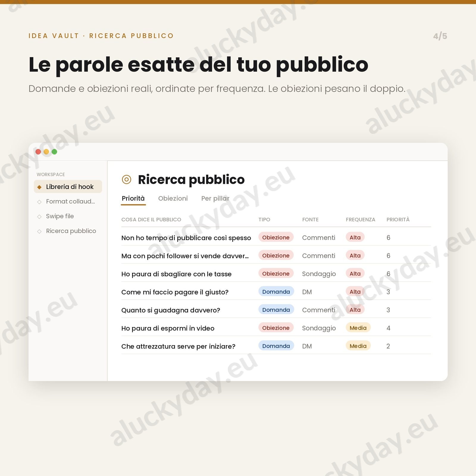Image resolution: width=476 pixels, height=476 pixels.
Task: Click the green maximize window dot
Action: (54, 152)
